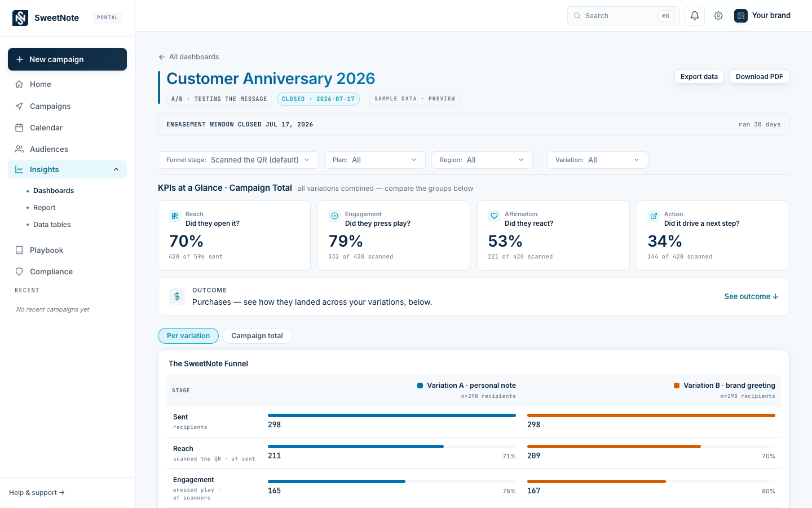This screenshot has height=508, width=812.
Task: Click the Calendar icon in sidebar
Action: coord(19,128)
